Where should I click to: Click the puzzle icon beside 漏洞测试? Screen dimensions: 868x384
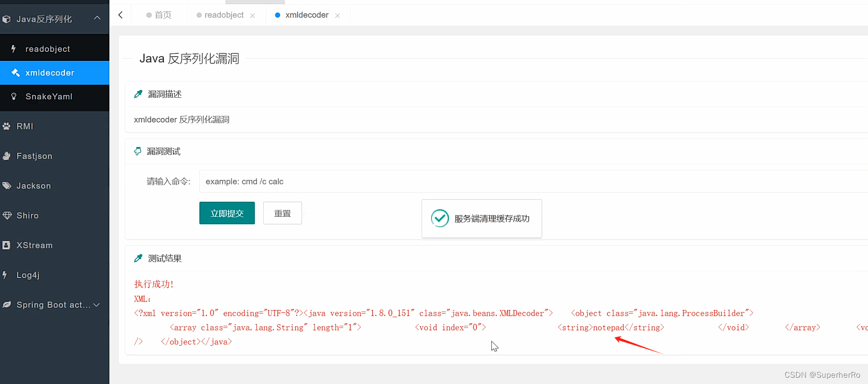click(x=138, y=151)
